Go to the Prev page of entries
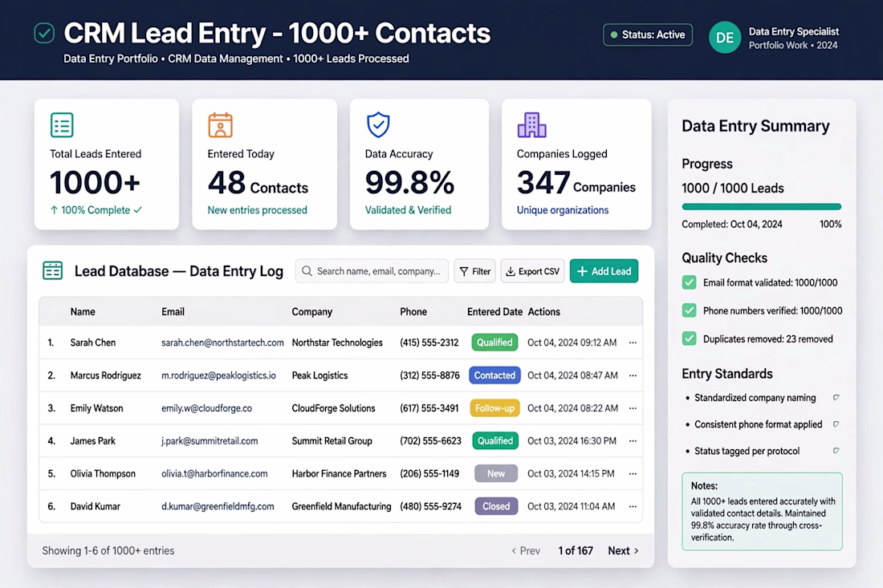This screenshot has width=883, height=588. [x=526, y=551]
